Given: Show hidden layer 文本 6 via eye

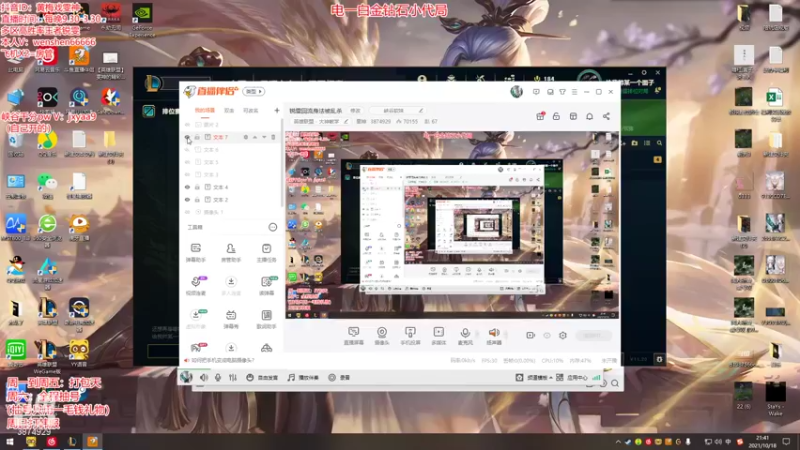Looking at the screenshot, I should click(187, 150).
